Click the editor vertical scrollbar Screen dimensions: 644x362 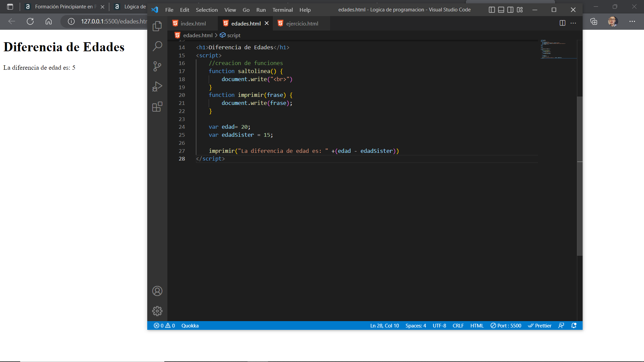pyautogui.click(x=580, y=176)
